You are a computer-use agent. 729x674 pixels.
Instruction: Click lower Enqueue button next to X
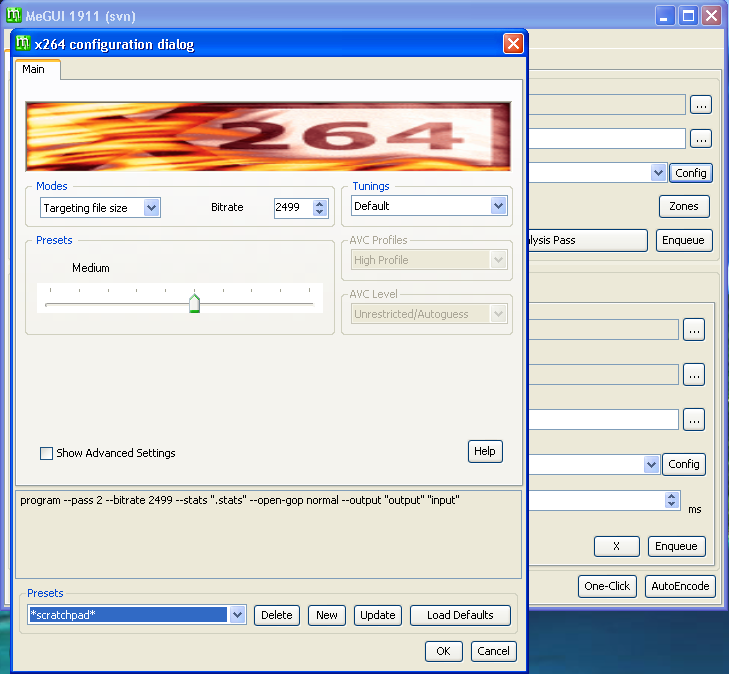(x=676, y=546)
